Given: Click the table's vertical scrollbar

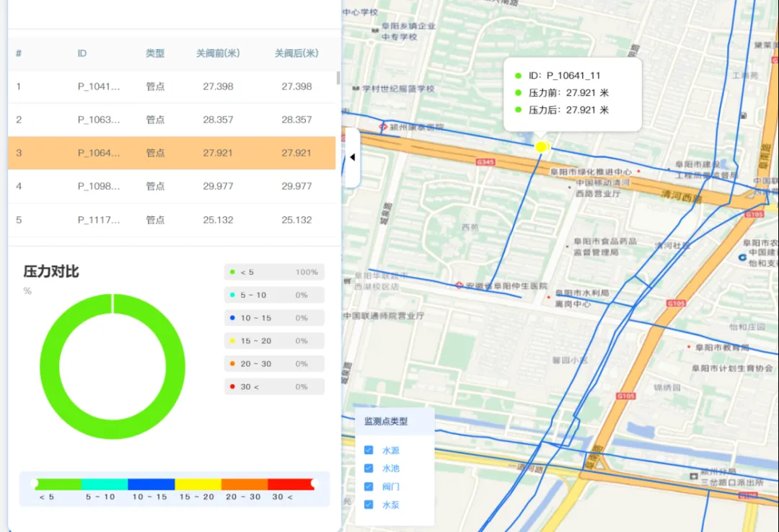Looking at the screenshot, I should [x=338, y=78].
